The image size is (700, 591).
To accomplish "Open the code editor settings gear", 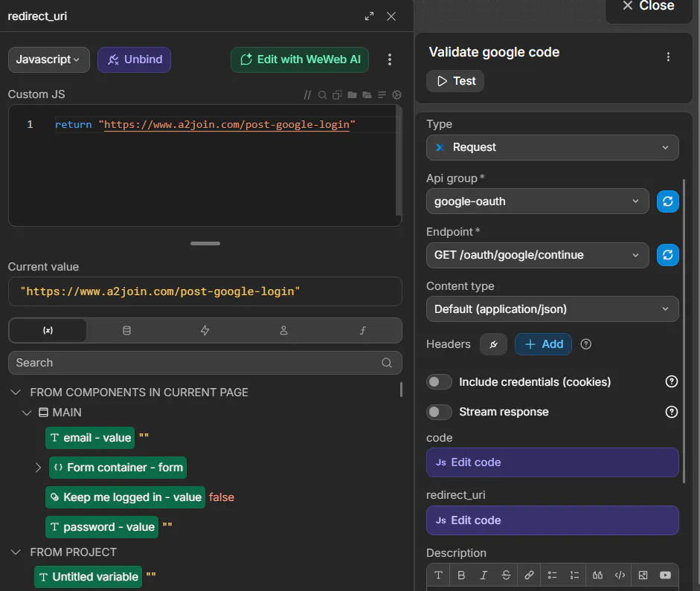I will click(396, 94).
